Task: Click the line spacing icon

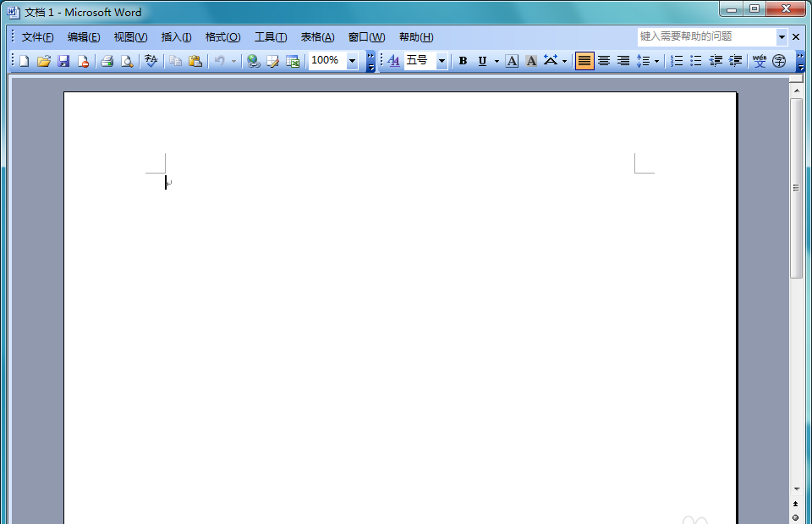Action: pyautogui.click(x=643, y=61)
